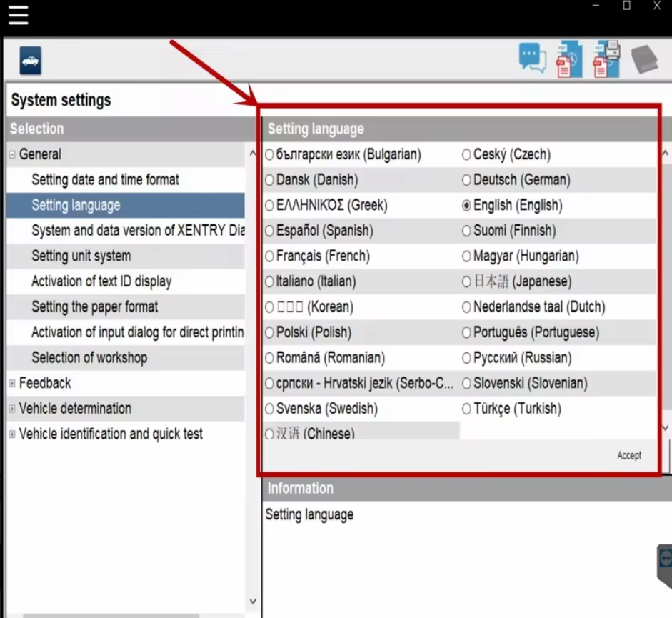Select Deutsch (German) as setting language
672x618 pixels.
466,179
